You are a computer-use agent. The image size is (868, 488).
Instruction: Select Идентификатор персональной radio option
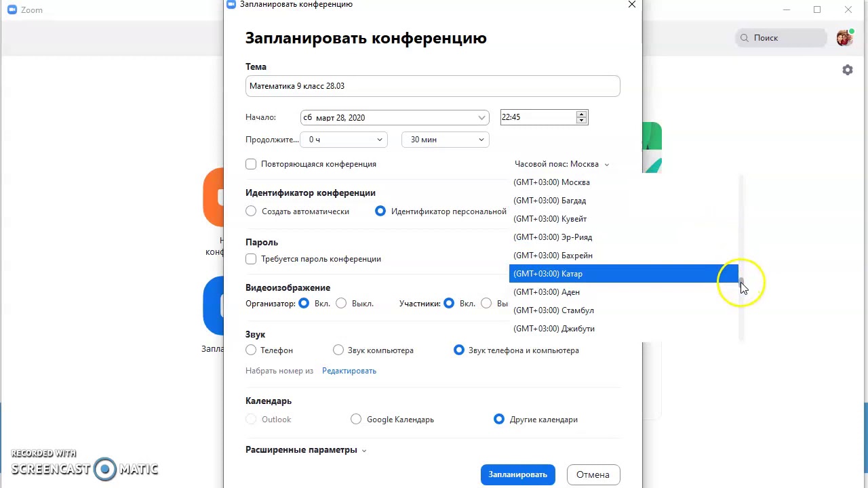(x=380, y=211)
